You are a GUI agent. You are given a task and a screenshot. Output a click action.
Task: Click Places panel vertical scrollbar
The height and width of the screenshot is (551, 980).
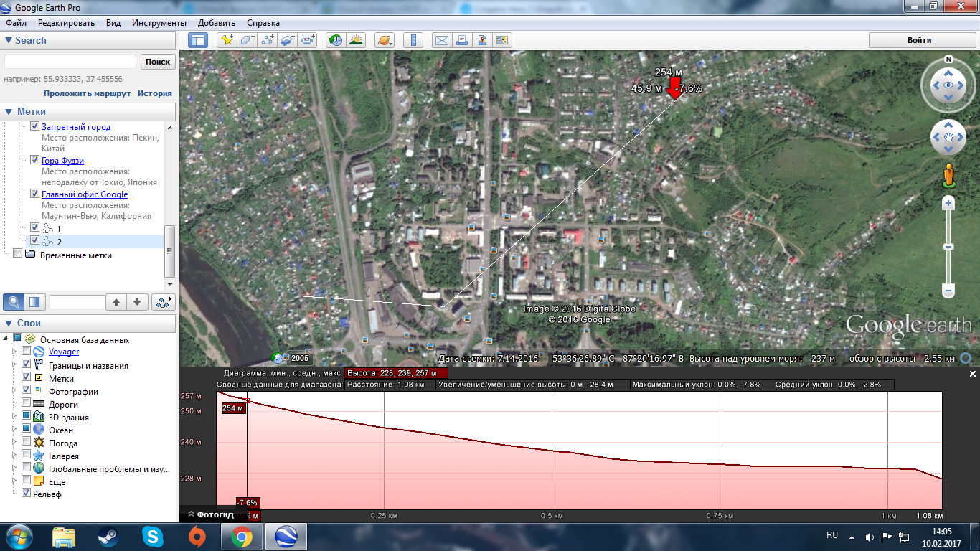click(170, 251)
